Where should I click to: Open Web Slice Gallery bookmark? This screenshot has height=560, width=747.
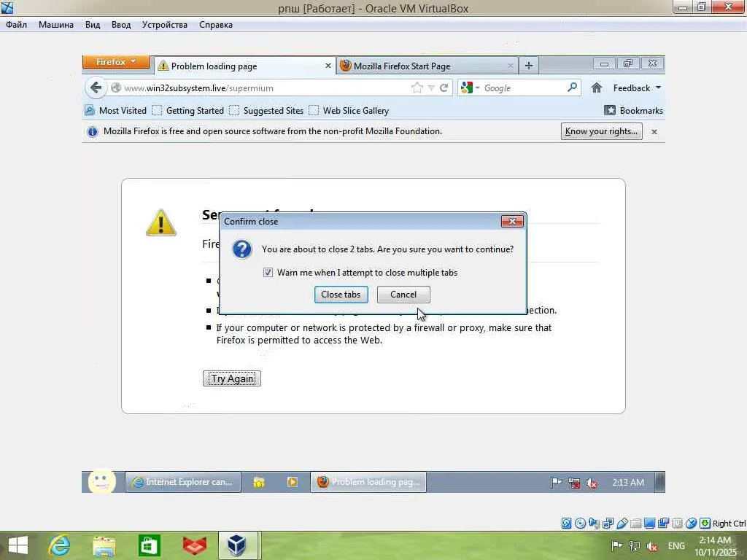[x=349, y=111]
